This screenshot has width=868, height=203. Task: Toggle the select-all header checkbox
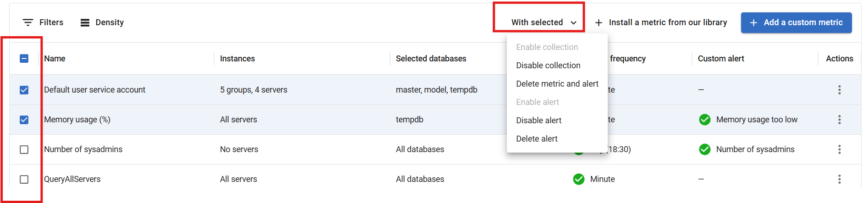coord(24,59)
